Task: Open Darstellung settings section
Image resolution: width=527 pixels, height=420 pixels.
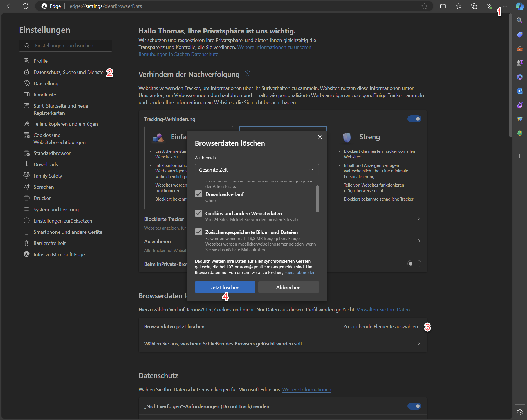Action: point(46,84)
